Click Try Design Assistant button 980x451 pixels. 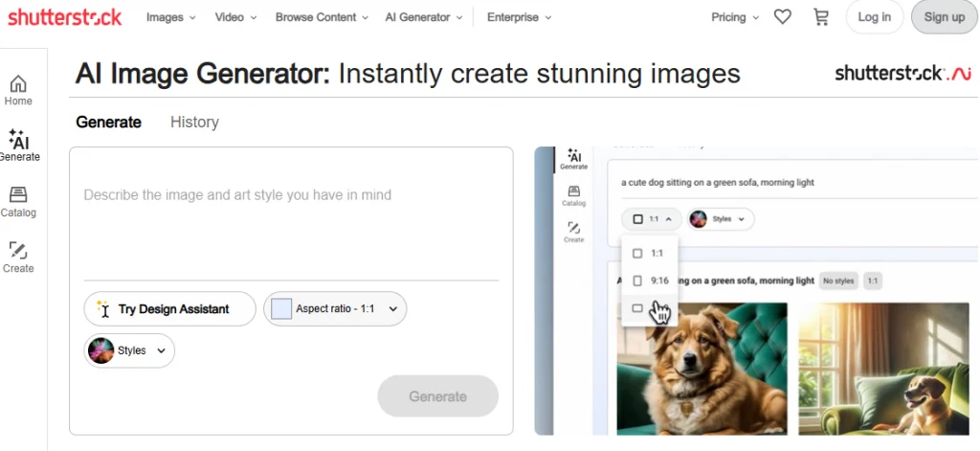point(170,309)
